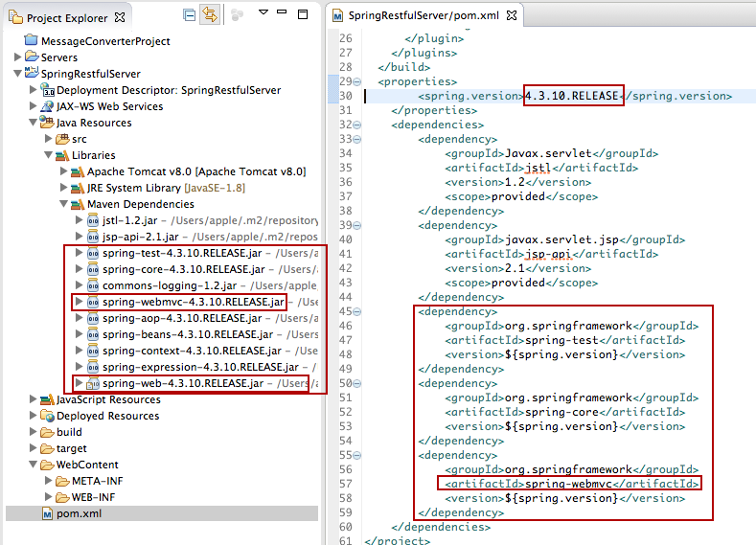
Task: Click commons-logging-1.2.jar jar icon
Action: pos(93,285)
